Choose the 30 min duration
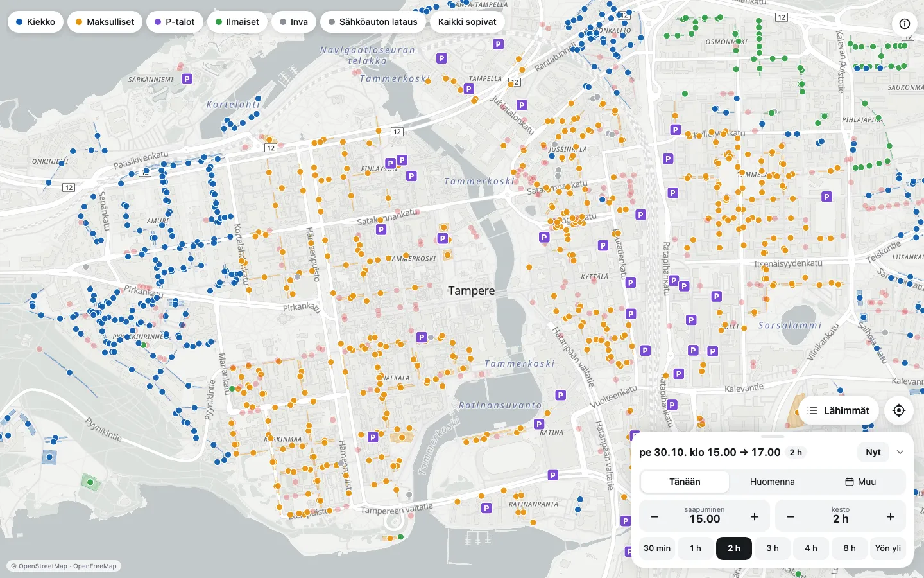Image resolution: width=924 pixels, height=578 pixels. [657, 548]
